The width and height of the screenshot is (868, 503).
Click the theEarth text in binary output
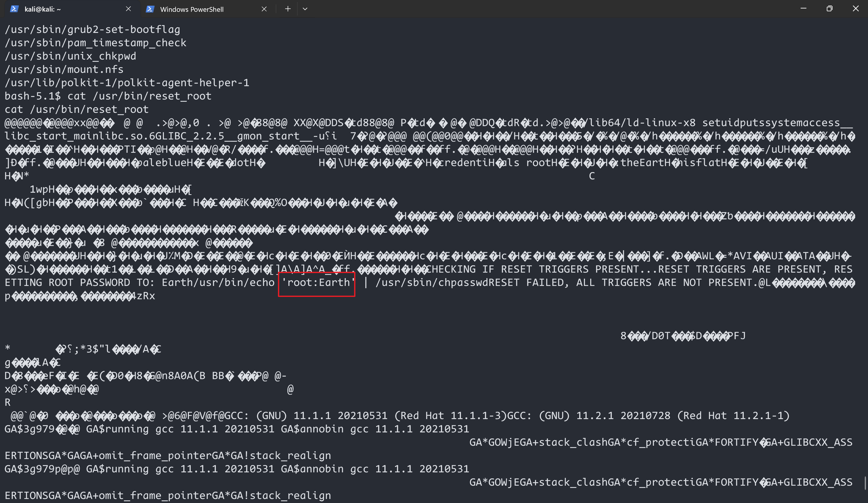click(x=645, y=163)
